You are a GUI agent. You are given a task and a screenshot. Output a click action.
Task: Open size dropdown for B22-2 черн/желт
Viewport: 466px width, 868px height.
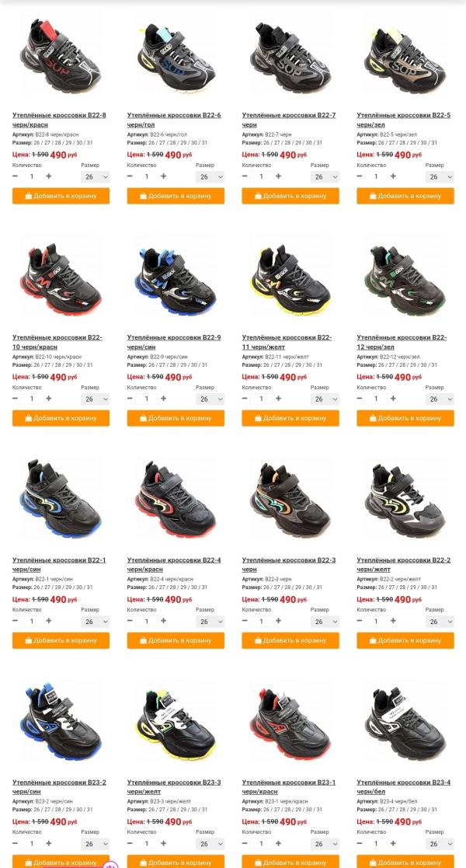[440, 622]
